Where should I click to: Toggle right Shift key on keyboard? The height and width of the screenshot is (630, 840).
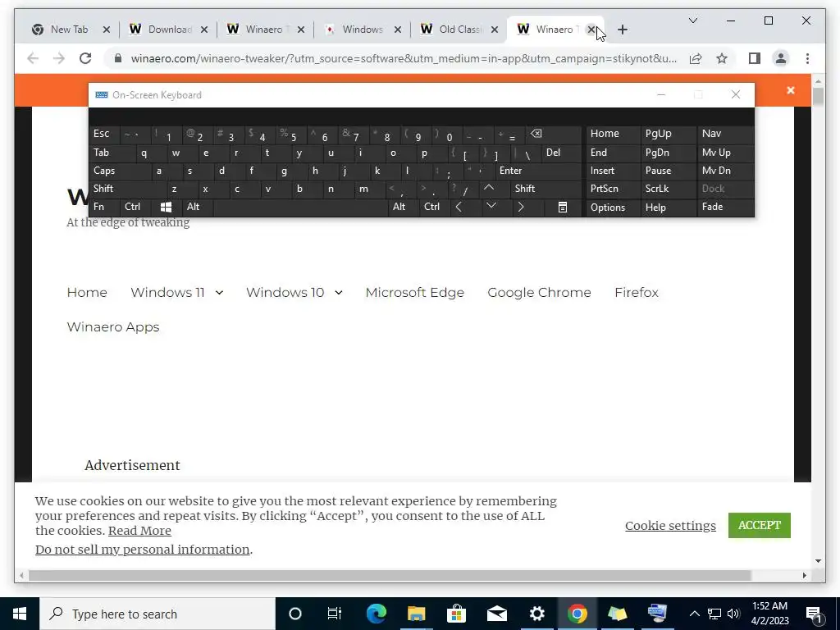[546, 189]
